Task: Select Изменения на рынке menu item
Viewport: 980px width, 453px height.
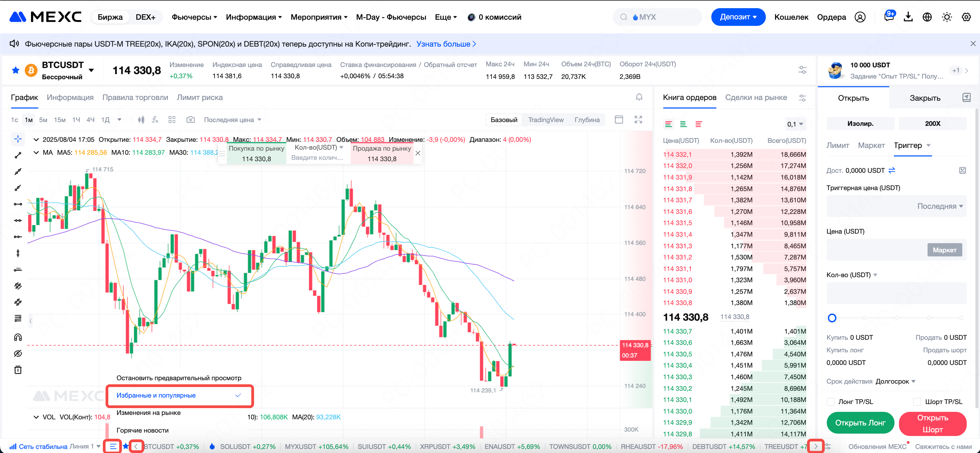Action: pos(148,413)
